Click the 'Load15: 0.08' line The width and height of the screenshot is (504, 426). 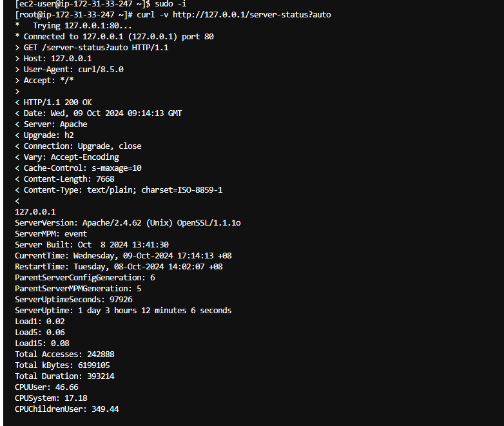pos(42,343)
